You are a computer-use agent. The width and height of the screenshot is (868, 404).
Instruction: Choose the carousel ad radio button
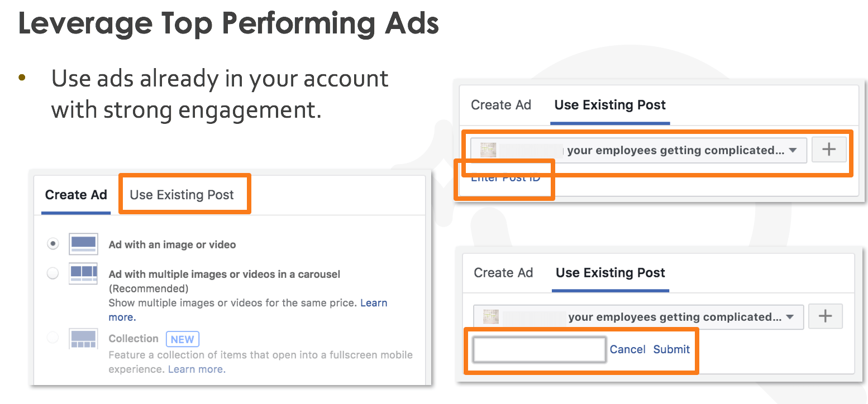[53, 273]
